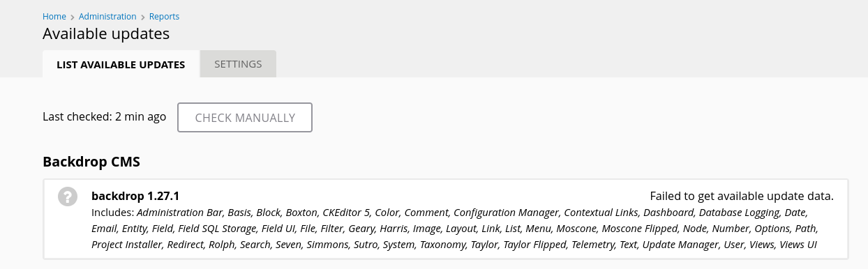Click Telemetry in the Includes list
The height and width of the screenshot is (269, 868).
coord(593,245)
